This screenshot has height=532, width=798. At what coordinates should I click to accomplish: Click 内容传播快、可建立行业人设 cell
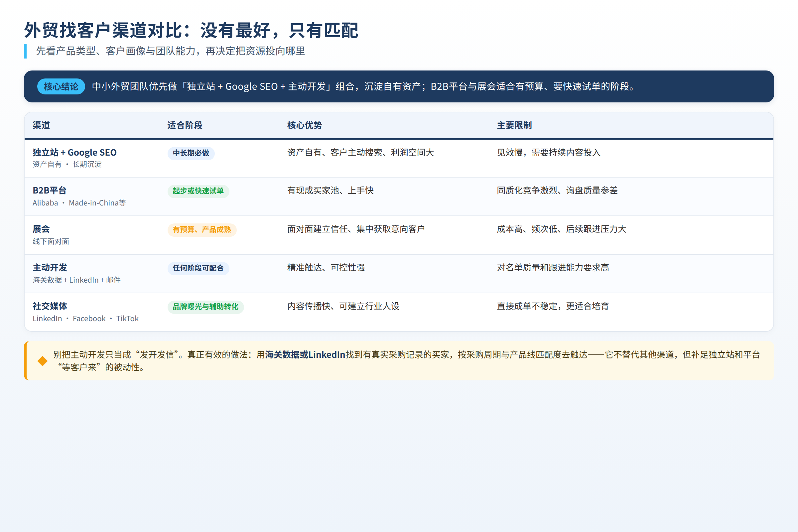click(x=343, y=306)
